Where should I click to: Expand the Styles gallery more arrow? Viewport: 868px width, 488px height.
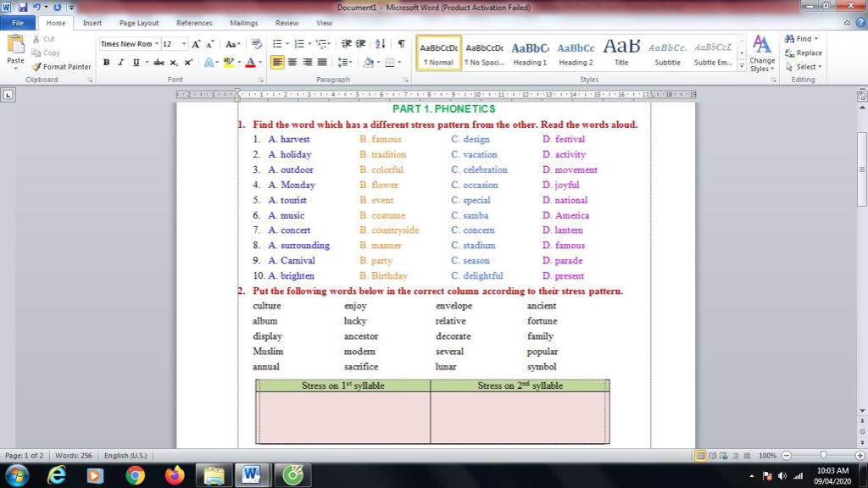(742, 66)
